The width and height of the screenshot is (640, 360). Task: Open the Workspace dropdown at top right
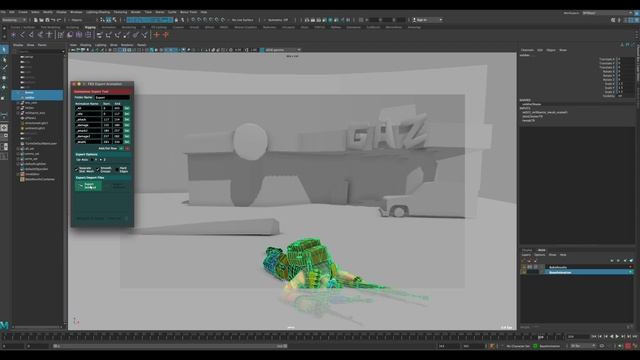tap(608, 13)
